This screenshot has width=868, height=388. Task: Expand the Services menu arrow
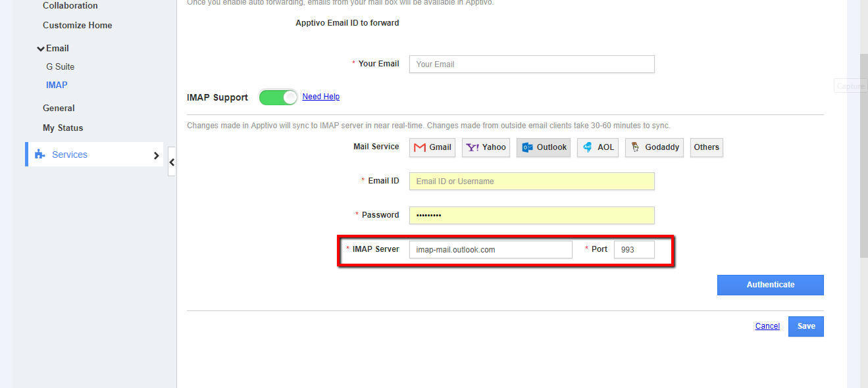[x=156, y=155]
